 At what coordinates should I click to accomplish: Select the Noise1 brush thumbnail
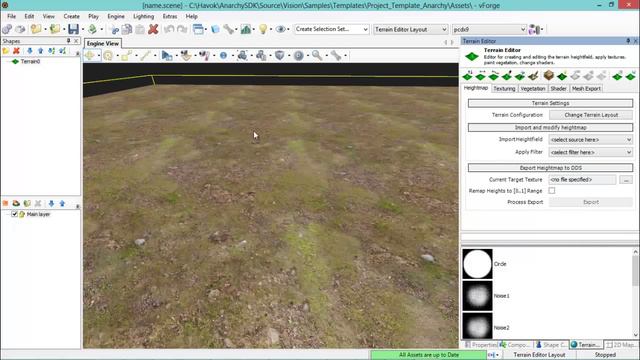point(477,296)
